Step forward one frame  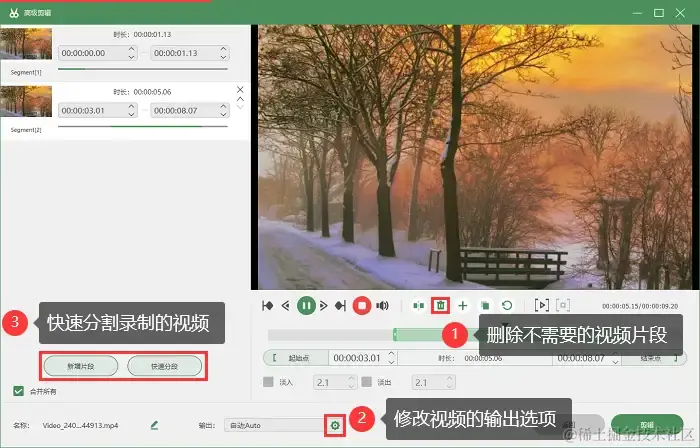click(x=324, y=306)
